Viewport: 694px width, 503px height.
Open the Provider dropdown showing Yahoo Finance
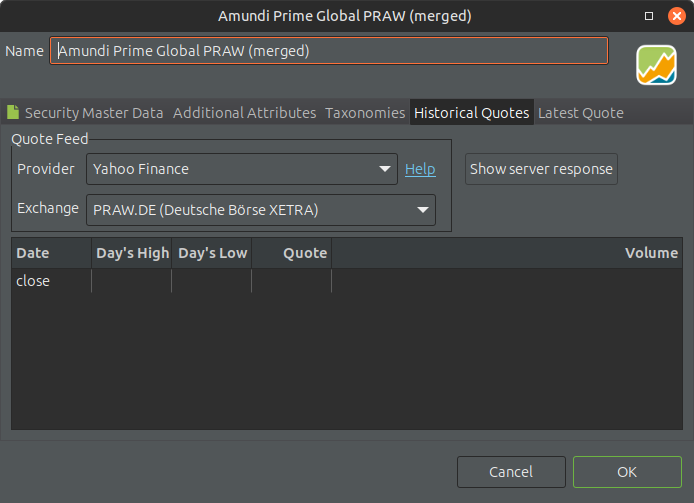pyautogui.click(x=242, y=169)
